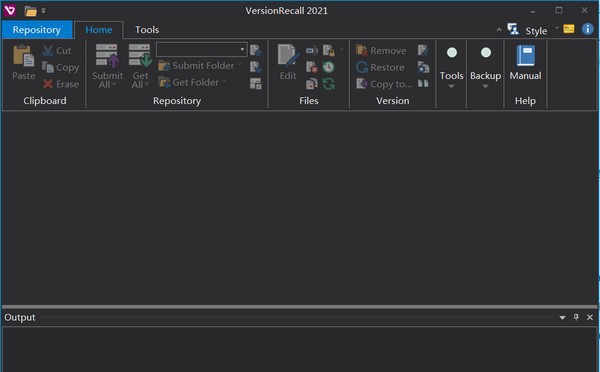
Task: Click the compare versions side-by-side icon
Action: tap(423, 83)
